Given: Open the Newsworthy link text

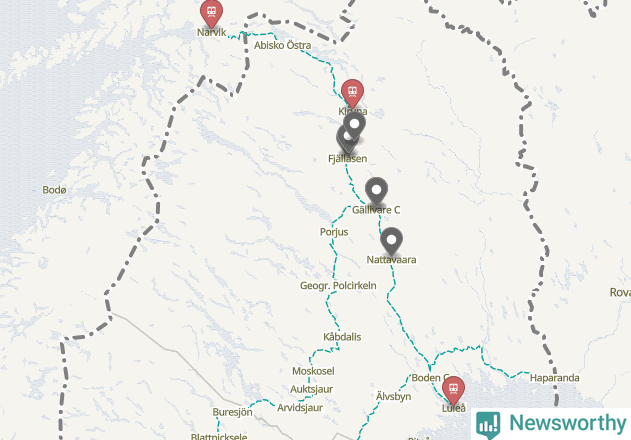Looking at the screenshot, I should point(567,423).
